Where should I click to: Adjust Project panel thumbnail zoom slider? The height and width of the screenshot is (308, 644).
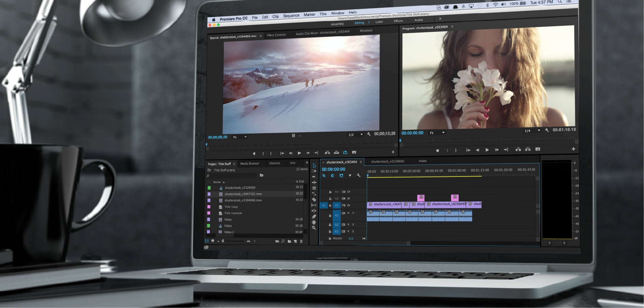point(233,241)
